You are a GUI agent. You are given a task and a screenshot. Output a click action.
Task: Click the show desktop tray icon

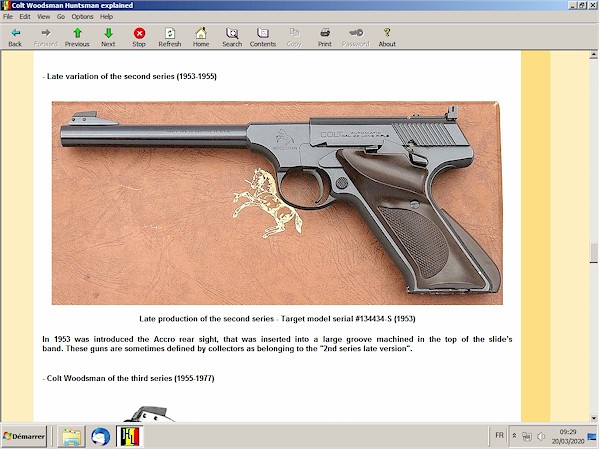[x=592, y=436]
